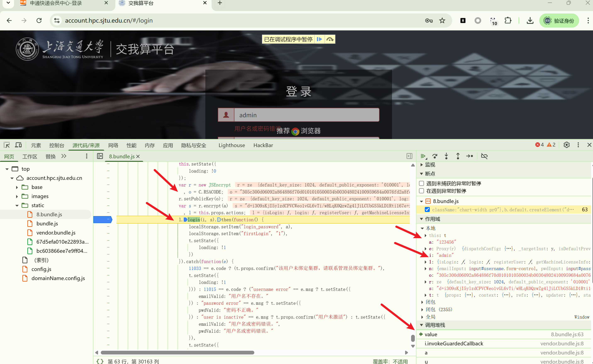Enable pause on caught exceptions checkbox
The height and width of the screenshot is (364, 593).
(x=421, y=191)
